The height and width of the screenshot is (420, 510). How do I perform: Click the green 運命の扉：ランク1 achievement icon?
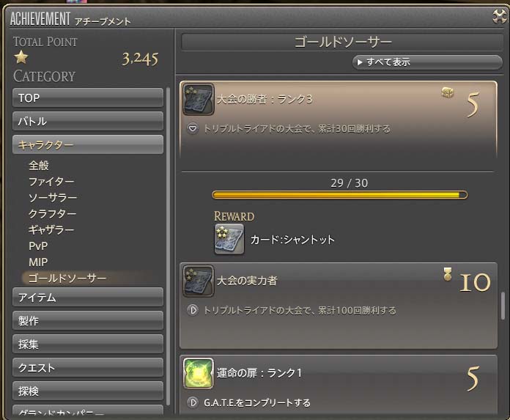198,373
